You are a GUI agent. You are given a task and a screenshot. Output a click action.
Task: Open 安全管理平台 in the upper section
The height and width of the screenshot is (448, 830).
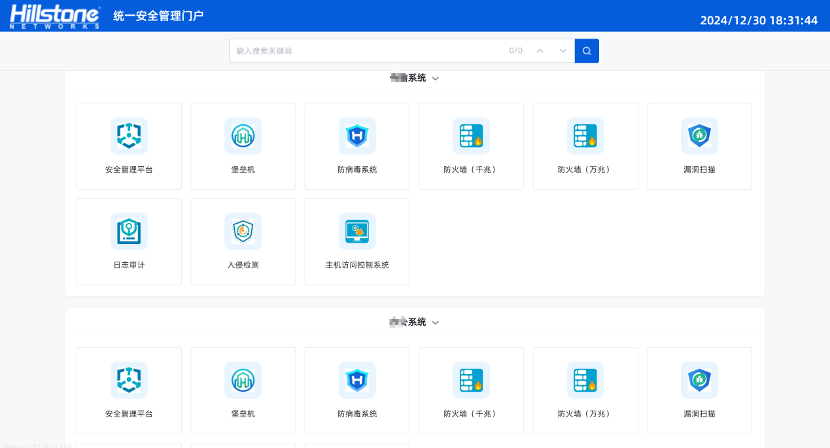pyautogui.click(x=129, y=135)
